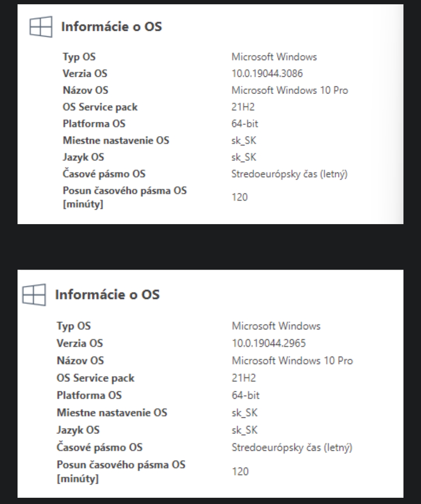Select the upper 'Informácie o OS' heading
Screen dimensions: 421x504
coord(111,27)
